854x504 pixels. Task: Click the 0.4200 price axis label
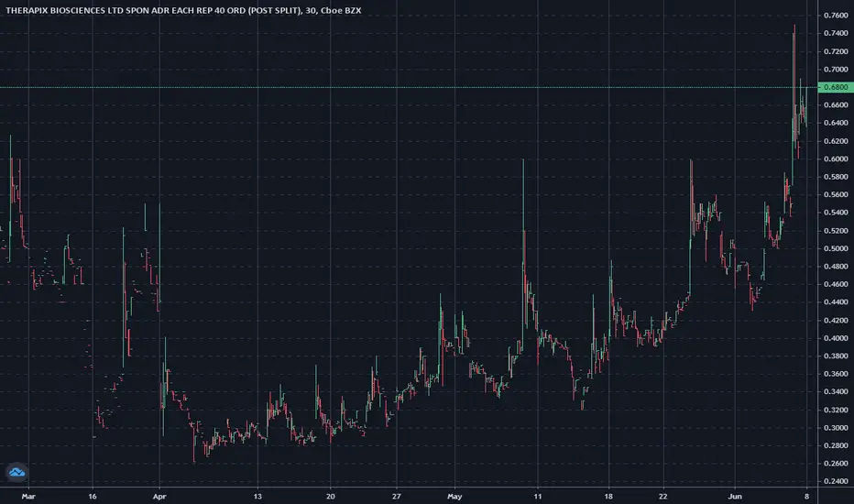[836, 320]
